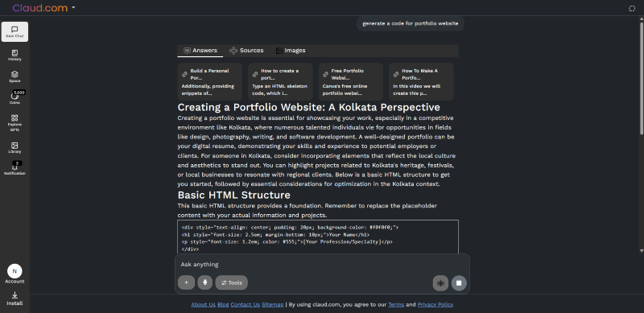The height and width of the screenshot is (313, 644).
Task: Start a New Chat from sidebar
Action: pos(14,32)
